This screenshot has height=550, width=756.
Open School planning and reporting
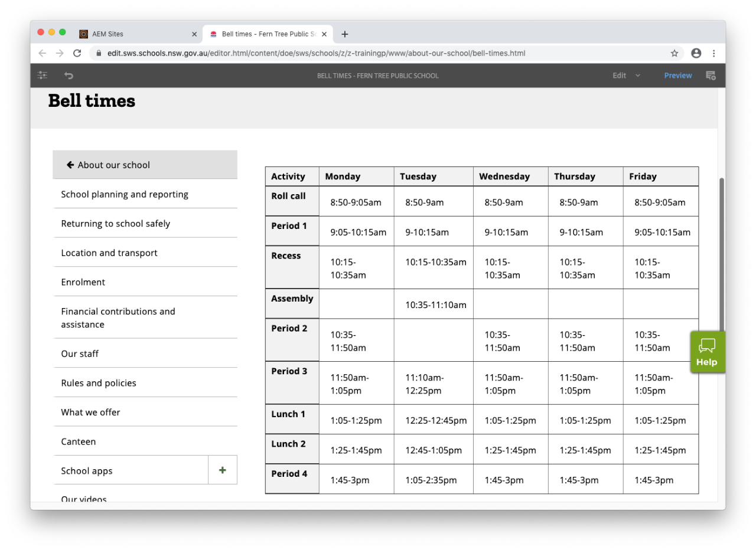click(145, 194)
